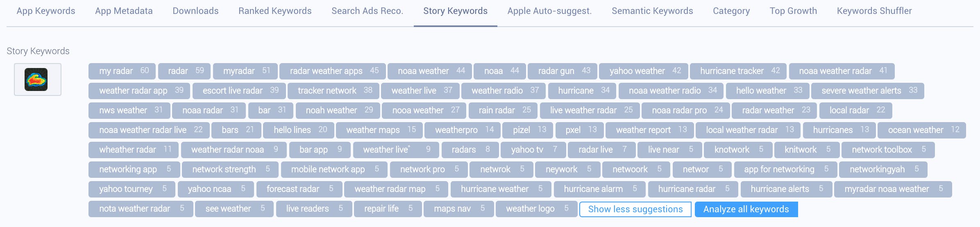Choose the "yahoo tourney" keyword chip
980x227 pixels.
pos(132,189)
